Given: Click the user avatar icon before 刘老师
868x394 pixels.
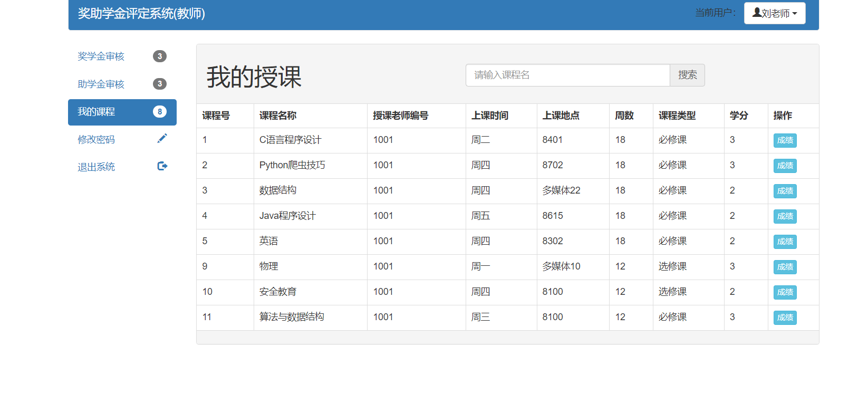Looking at the screenshot, I should (x=757, y=13).
